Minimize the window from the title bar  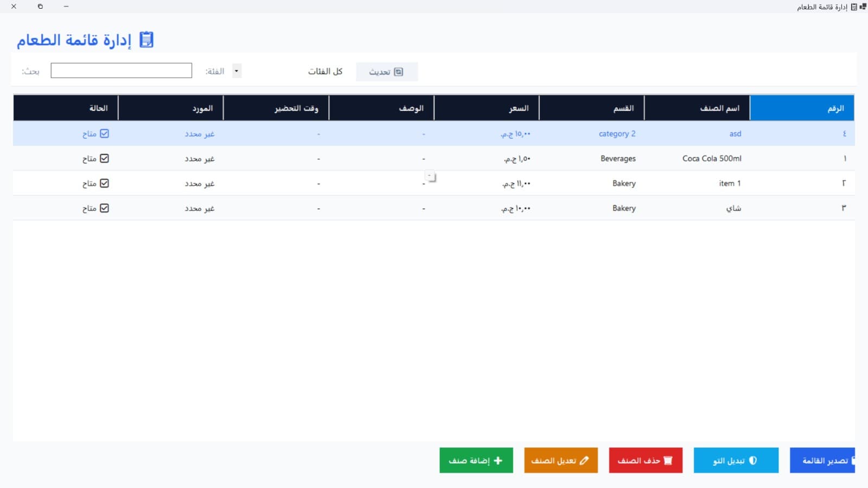[x=66, y=7]
